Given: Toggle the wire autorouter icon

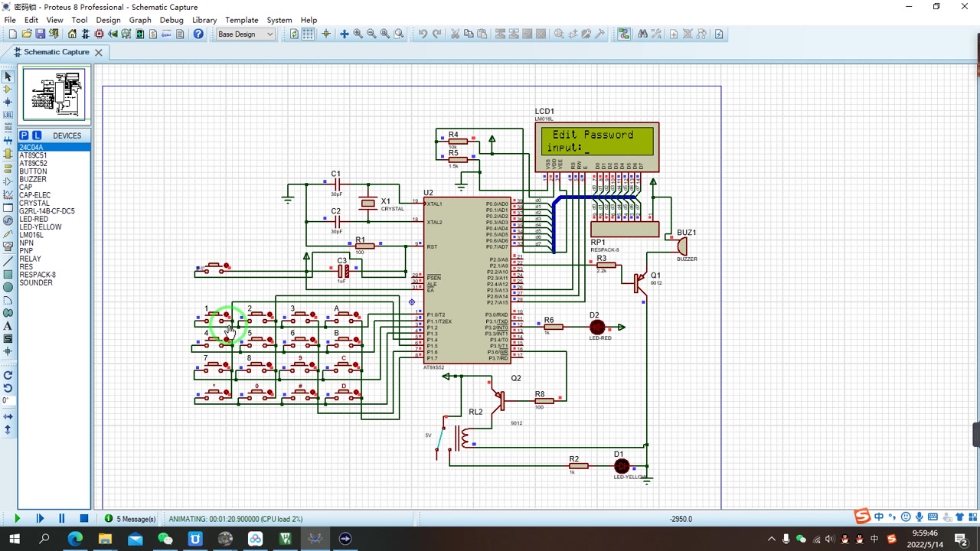Looking at the screenshot, I should click(624, 34).
